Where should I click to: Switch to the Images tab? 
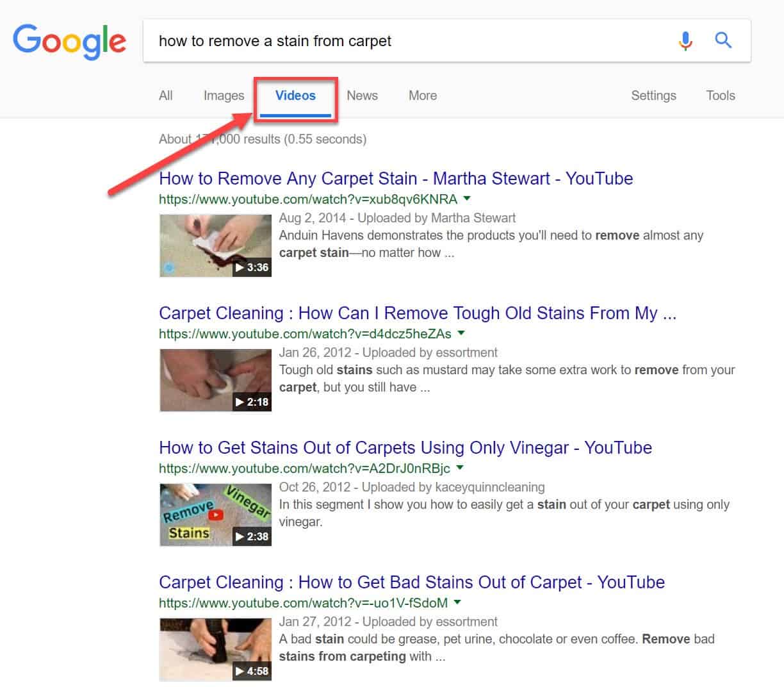point(224,95)
